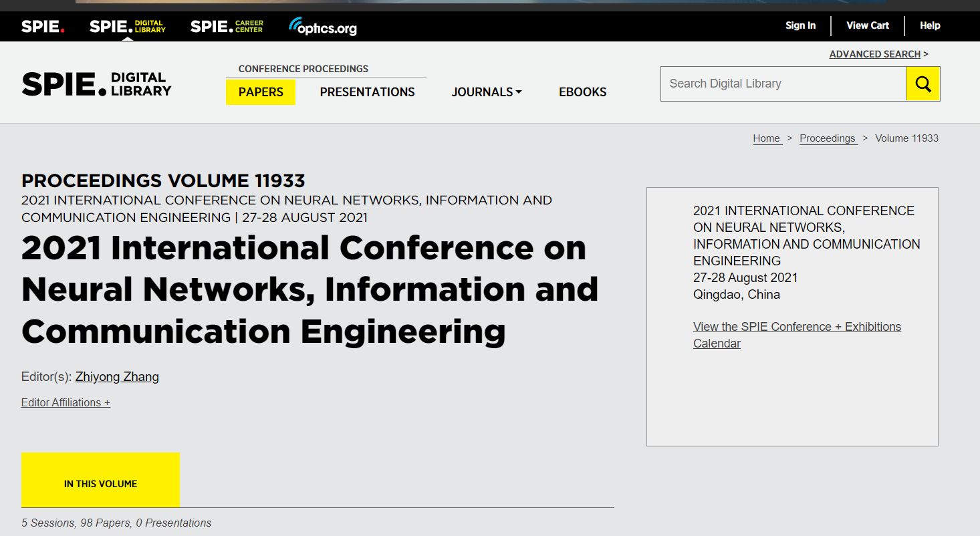Select the In This Volume tab

click(100, 483)
